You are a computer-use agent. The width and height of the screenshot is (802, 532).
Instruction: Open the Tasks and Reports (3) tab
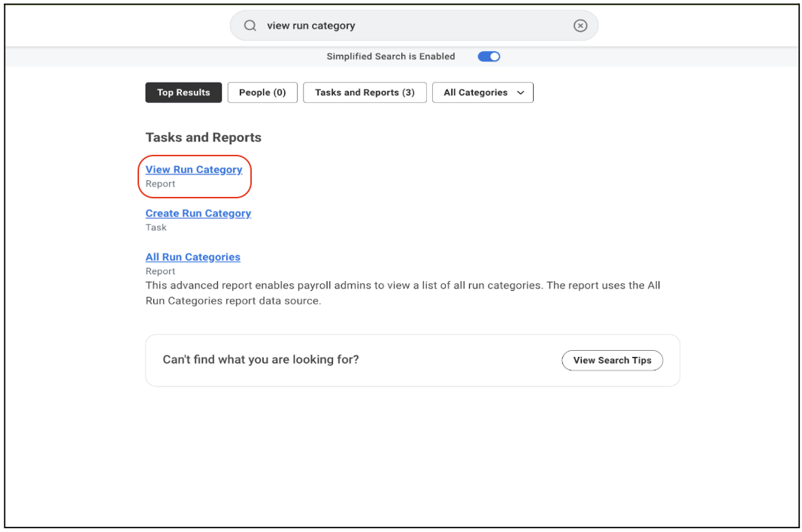point(365,92)
